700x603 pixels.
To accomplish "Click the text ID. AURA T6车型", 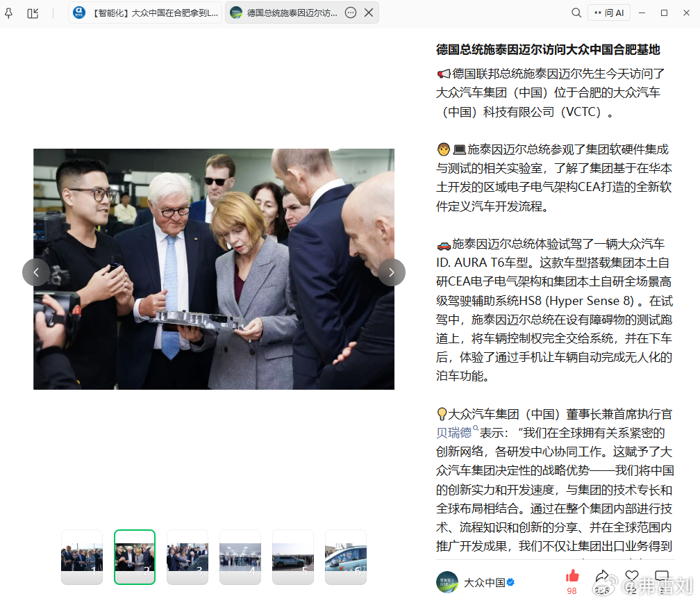I will 482,263.
